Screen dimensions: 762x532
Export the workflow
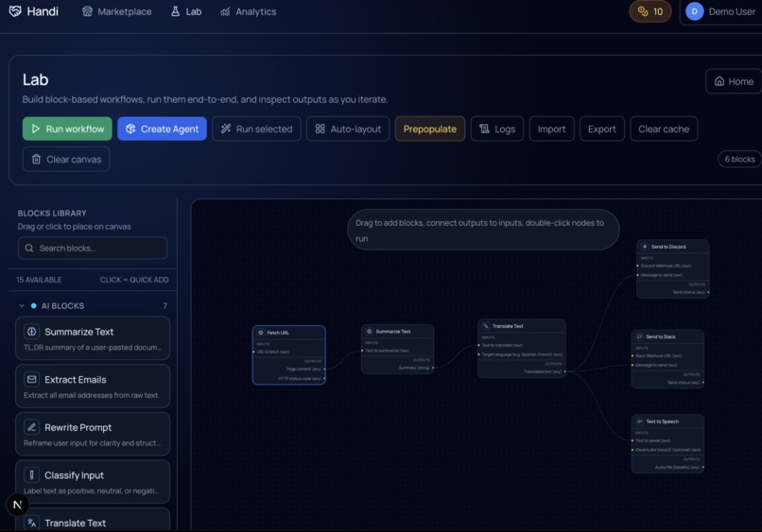coord(602,129)
